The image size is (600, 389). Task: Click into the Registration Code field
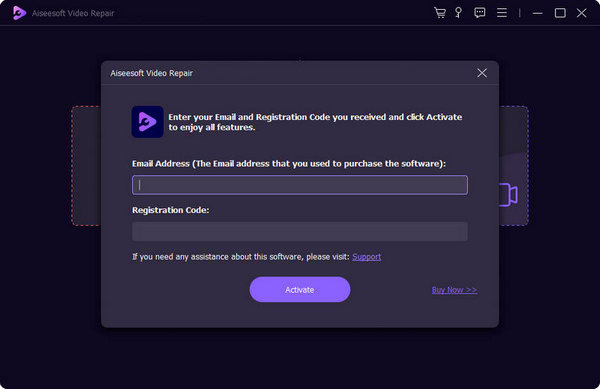300,231
